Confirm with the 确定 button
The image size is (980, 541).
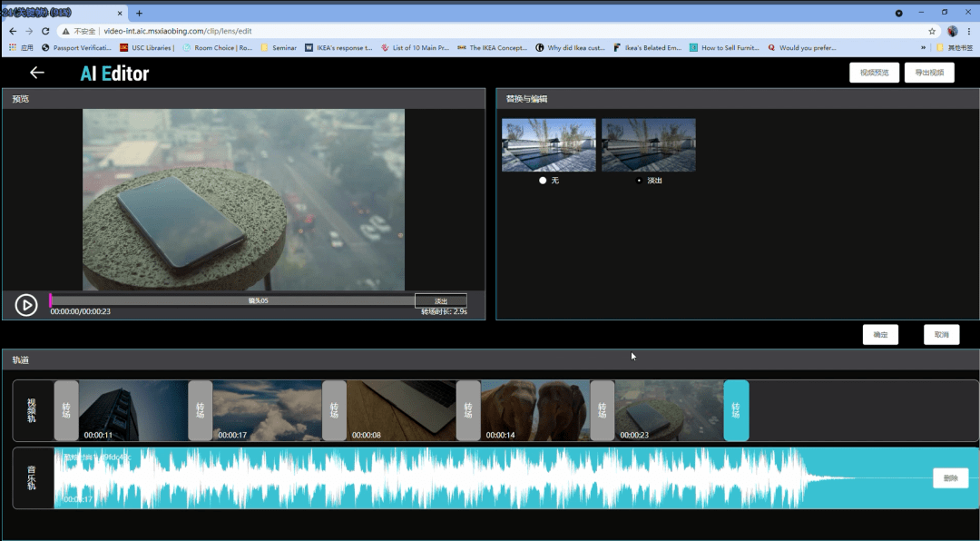point(880,335)
